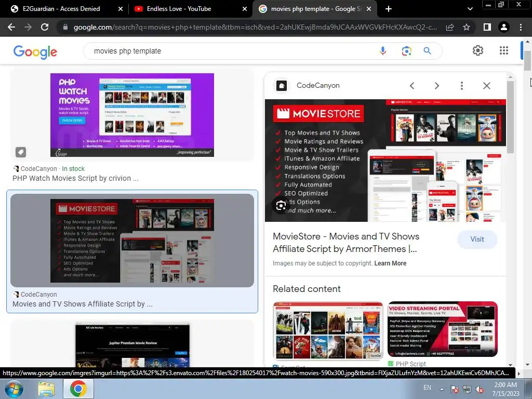
Task: Open the Video Streaming Portal related image
Action: [443, 329]
